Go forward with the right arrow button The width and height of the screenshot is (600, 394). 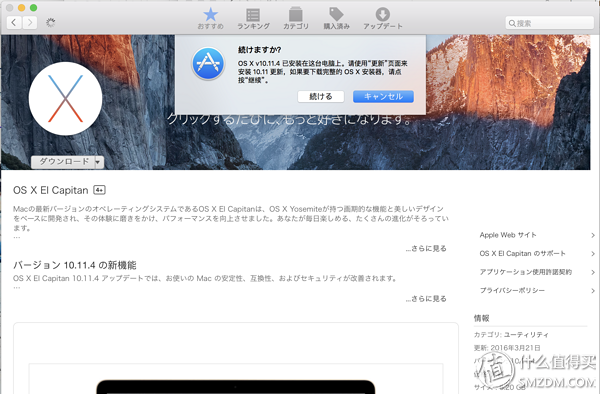[x=30, y=23]
